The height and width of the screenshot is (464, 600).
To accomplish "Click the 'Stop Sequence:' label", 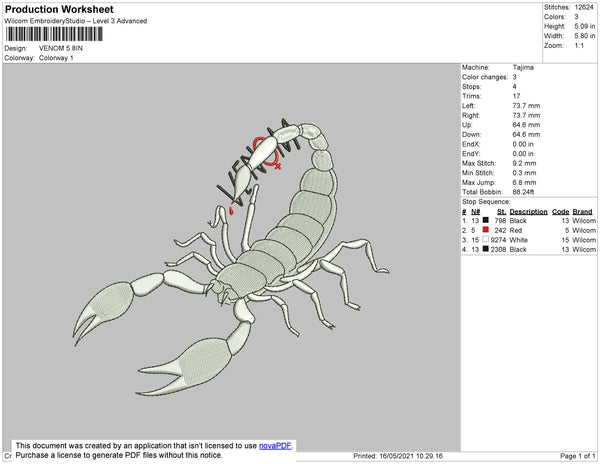I will pyautogui.click(x=486, y=202).
